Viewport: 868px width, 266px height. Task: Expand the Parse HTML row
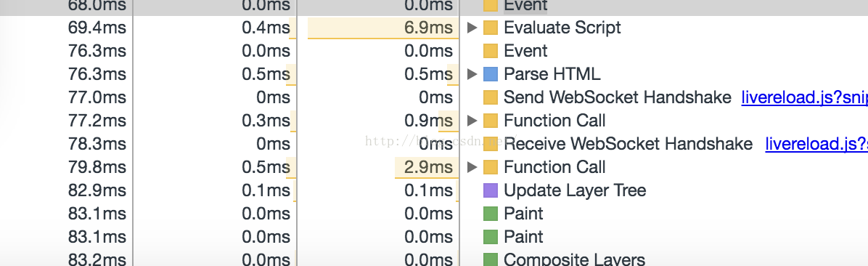click(x=472, y=73)
